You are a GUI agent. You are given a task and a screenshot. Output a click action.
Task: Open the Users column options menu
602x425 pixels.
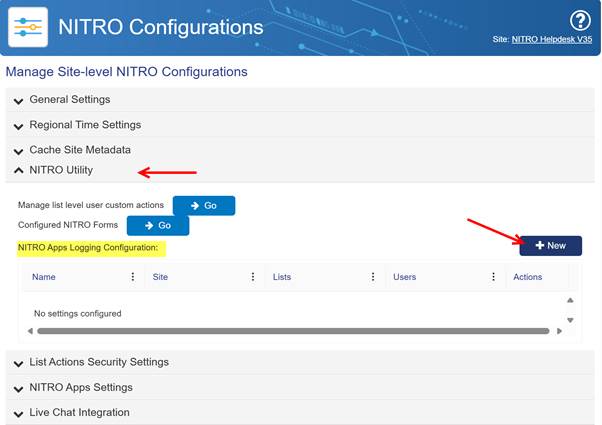pos(493,277)
